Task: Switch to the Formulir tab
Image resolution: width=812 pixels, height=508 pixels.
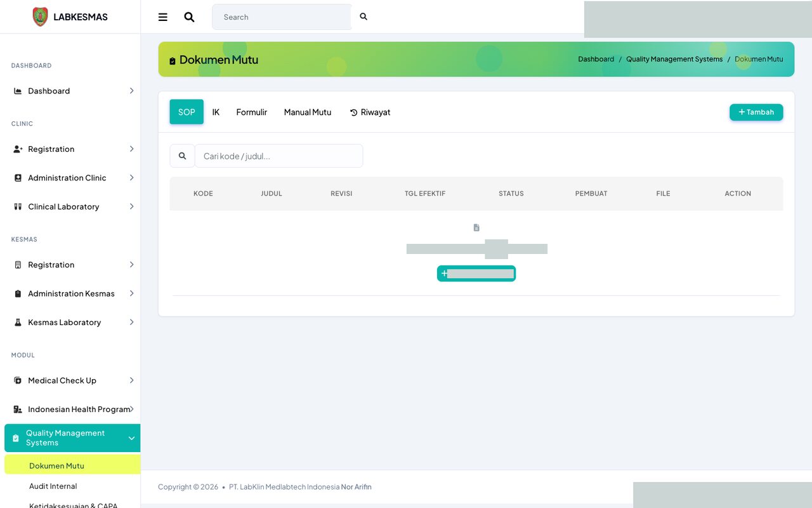Action: click(x=252, y=112)
